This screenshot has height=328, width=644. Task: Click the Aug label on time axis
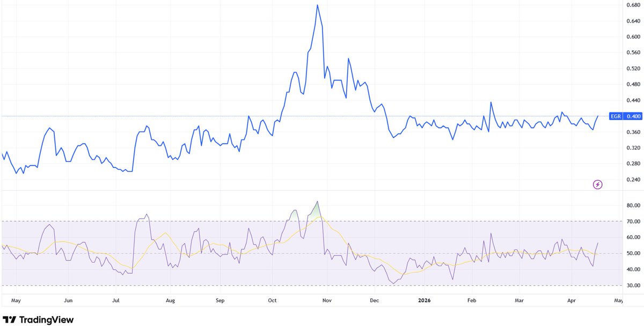pos(170,301)
